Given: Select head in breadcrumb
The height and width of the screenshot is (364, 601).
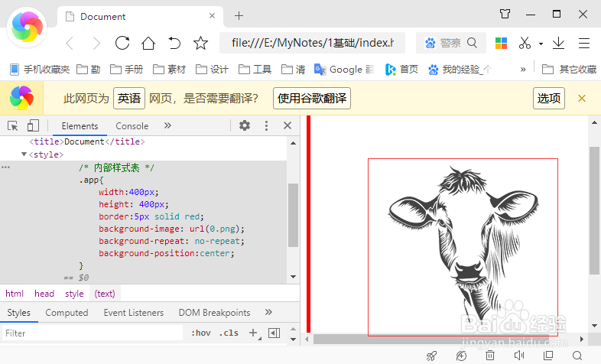Looking at the screenshot, I should click(44, 294).
